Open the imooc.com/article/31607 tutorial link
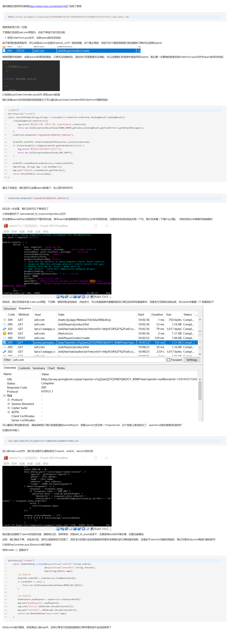The width and height of the screenshot is (232, 644). [x=49, y=6]
